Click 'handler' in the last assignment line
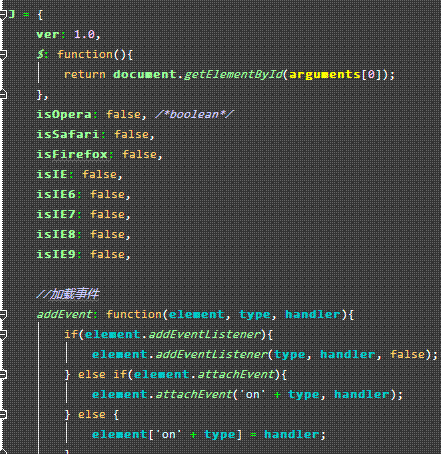Viewport: 441px width, 454px height. 292,434
